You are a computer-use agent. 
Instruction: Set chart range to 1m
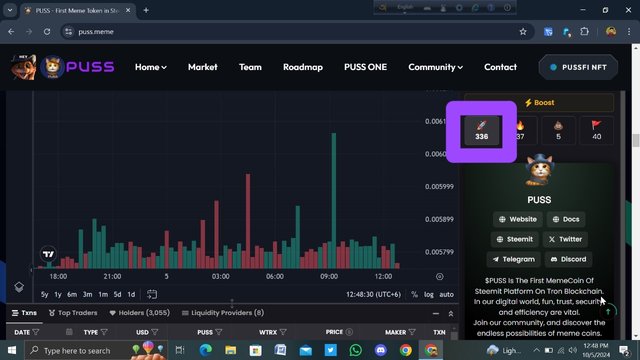[x=103, y=294]
